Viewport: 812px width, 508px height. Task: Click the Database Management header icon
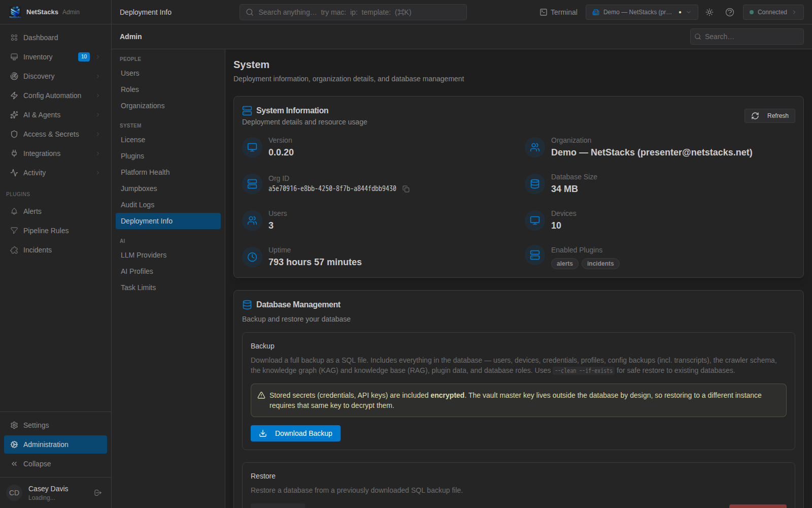coord(247,305)
